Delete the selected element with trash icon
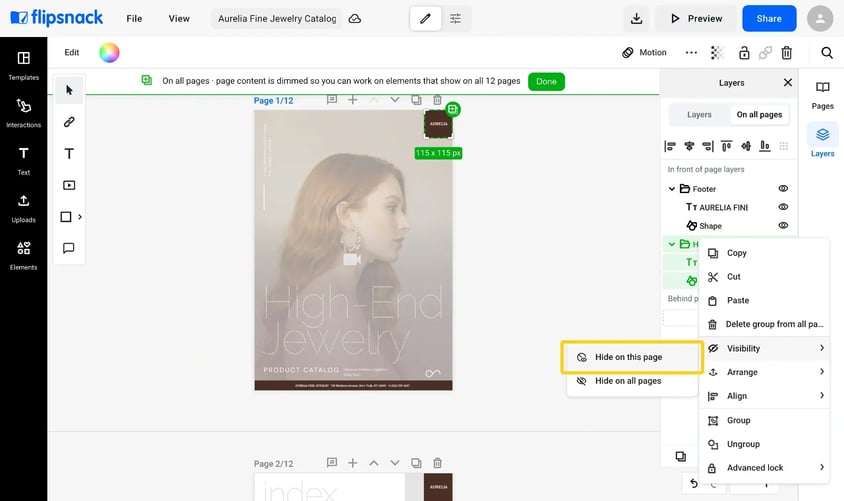The image size is (844, 501). (x=786, y=53)
